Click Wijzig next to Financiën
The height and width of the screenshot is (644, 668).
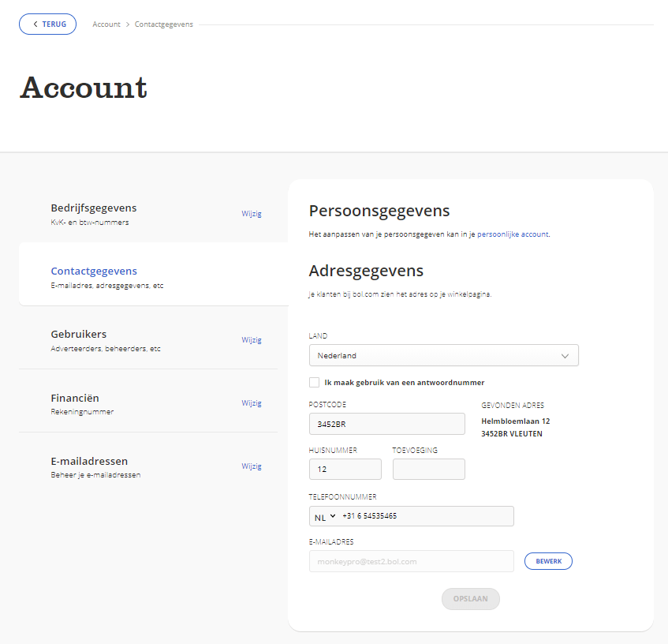point(252,402)
